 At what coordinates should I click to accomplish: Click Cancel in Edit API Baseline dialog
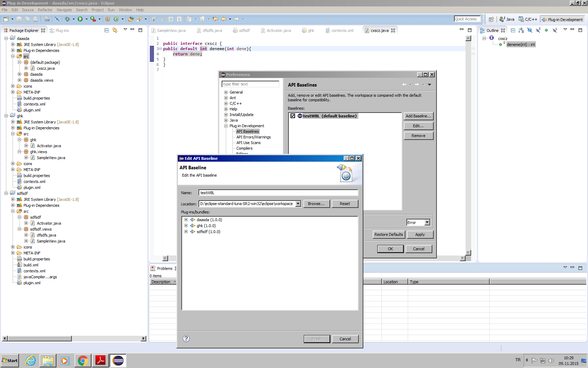(x=345, y=339)
